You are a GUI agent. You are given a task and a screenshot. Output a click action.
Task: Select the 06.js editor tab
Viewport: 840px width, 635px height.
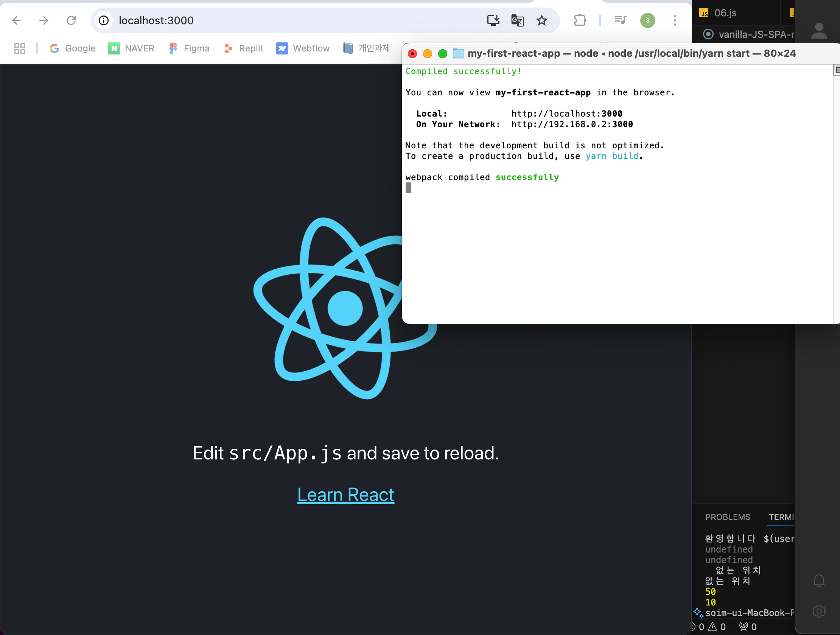(x=725, y=13)
